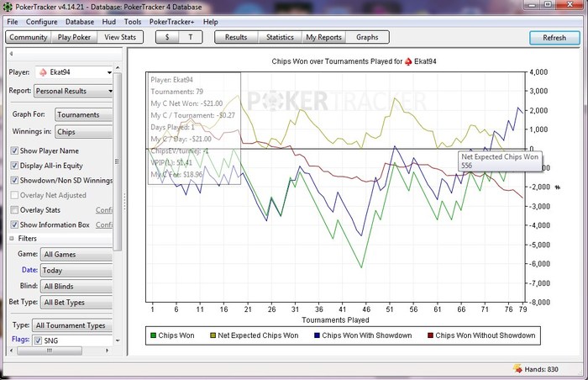Toggle the SNG flag checkbox
The image size is (588, 380).
click(x=38, y=340)
